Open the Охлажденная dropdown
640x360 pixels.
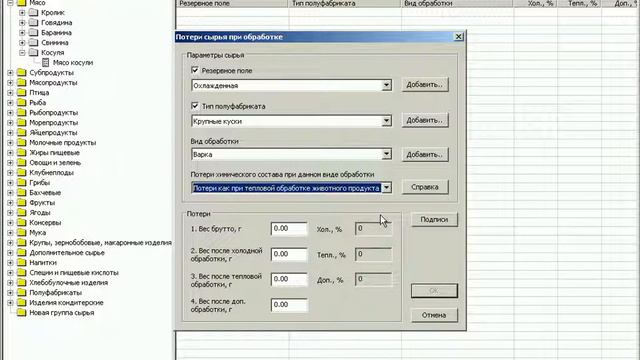[x=386, y=85]
